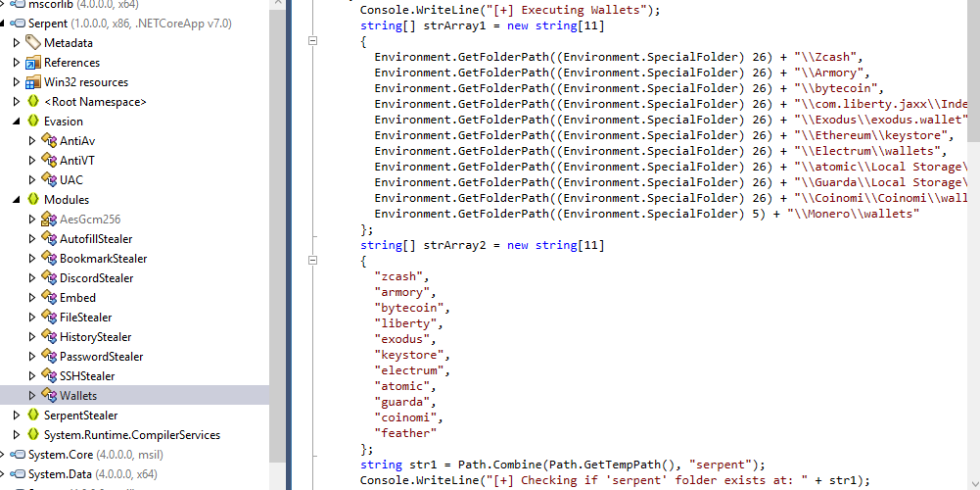
Task: Click the UAC class icon
Action: 49,179
